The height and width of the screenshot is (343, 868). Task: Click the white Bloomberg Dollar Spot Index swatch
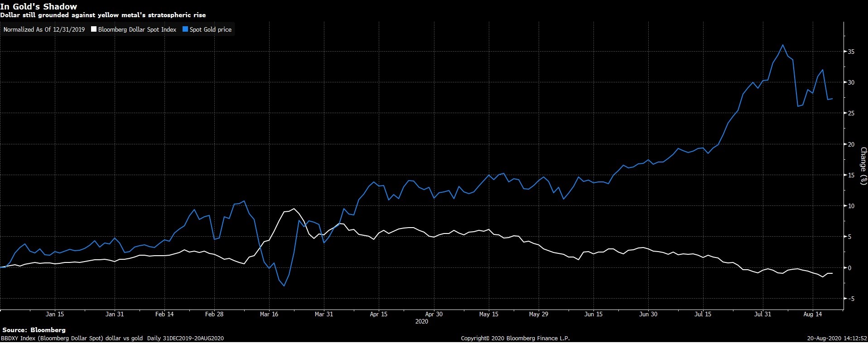[94, 29]
